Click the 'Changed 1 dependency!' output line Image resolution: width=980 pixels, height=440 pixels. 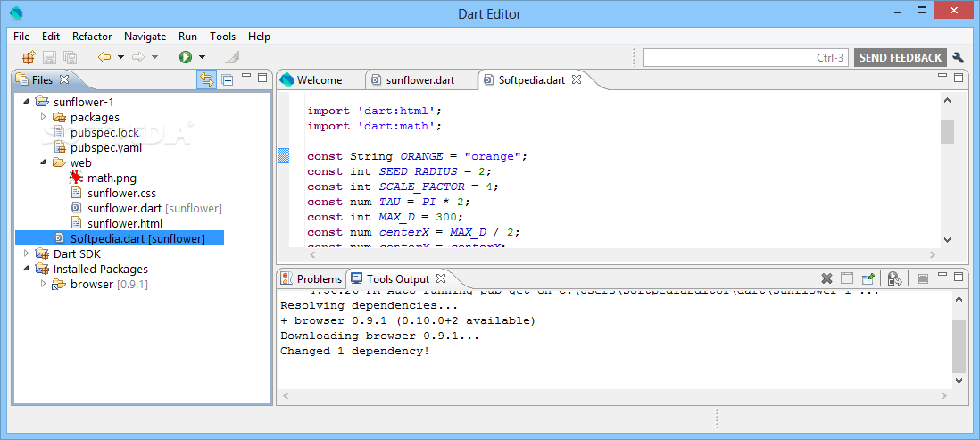[x=354, y=352]
